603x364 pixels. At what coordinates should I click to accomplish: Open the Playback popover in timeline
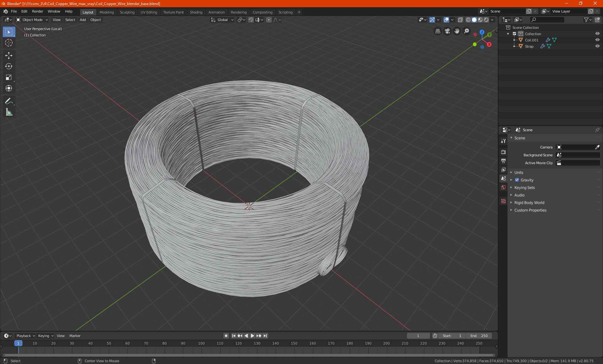click(x=25, y=336)
